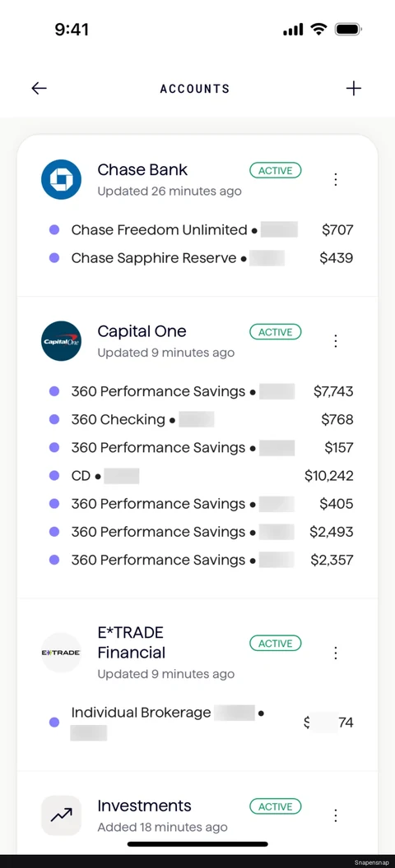Add a new account with plus icon
Viewport: 395px width, 868px height.
(x=354, y=88)
